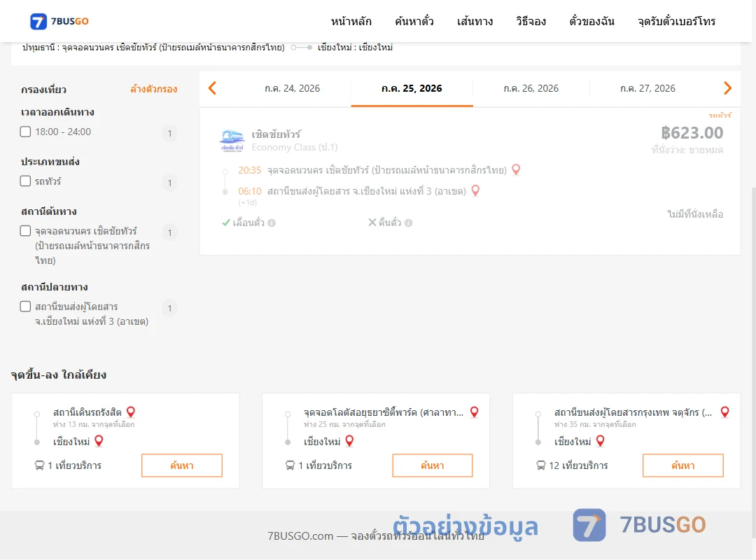Click the 20:35 departure time
The width and height of the screenshot is (756, 560).
[249, 170]
